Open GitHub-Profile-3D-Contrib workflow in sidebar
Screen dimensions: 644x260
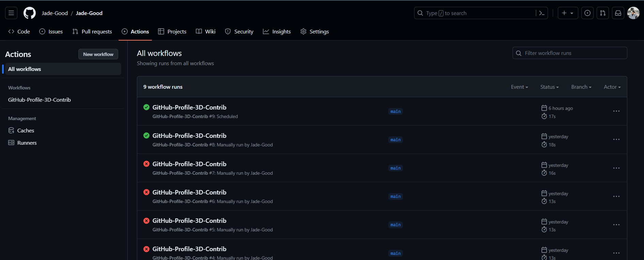40,100
